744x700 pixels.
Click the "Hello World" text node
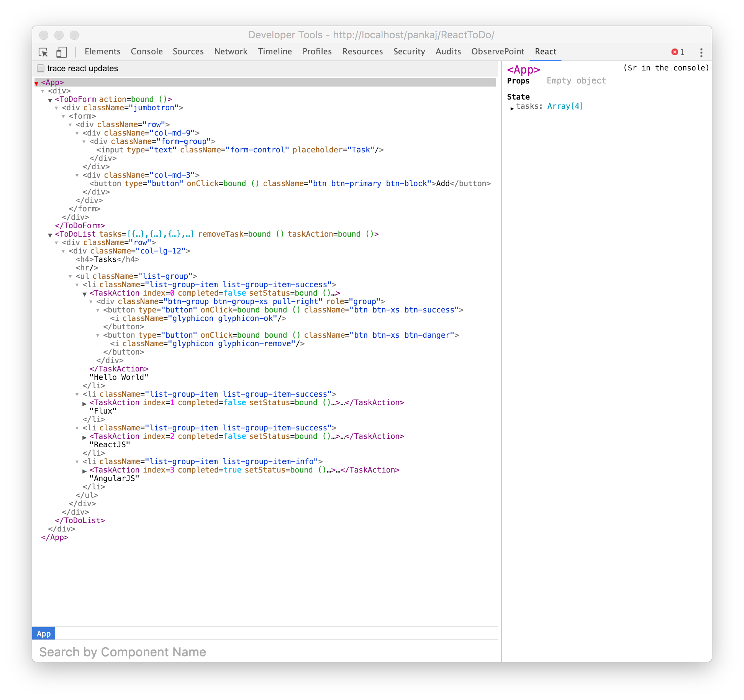coord(119,377)
